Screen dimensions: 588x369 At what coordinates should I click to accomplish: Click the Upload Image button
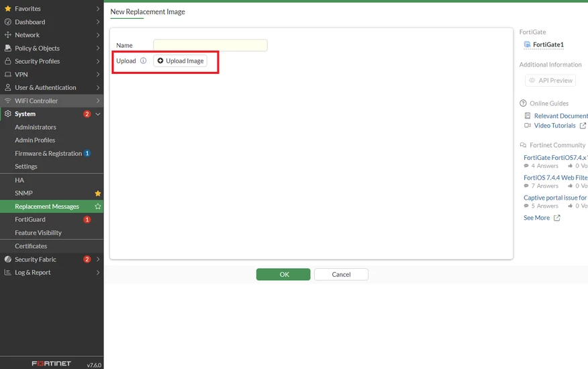(x=180, y=60)
